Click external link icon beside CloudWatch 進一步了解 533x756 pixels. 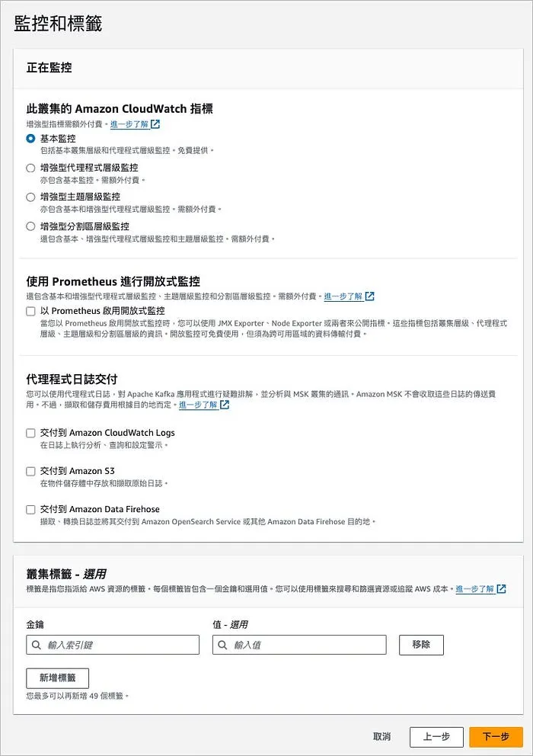(155, 124)
